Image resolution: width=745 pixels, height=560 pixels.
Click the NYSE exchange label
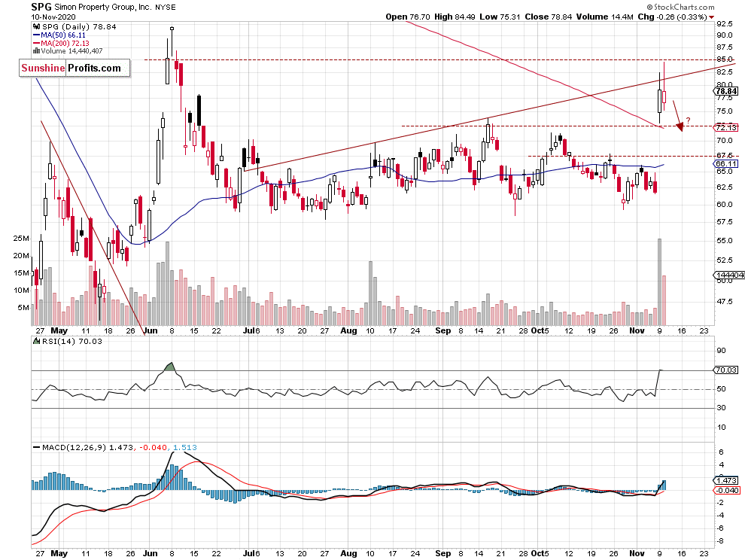click(166, 7)
